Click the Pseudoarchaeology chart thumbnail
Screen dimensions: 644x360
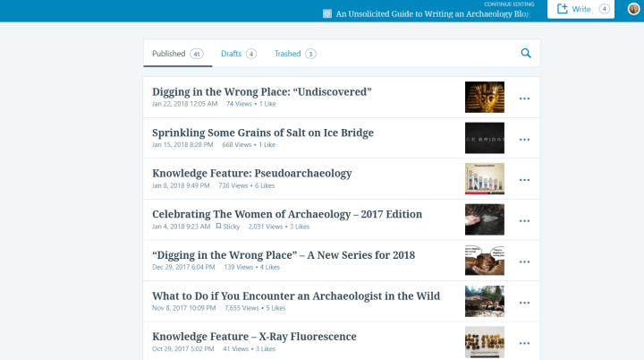(x=485, y=178)
